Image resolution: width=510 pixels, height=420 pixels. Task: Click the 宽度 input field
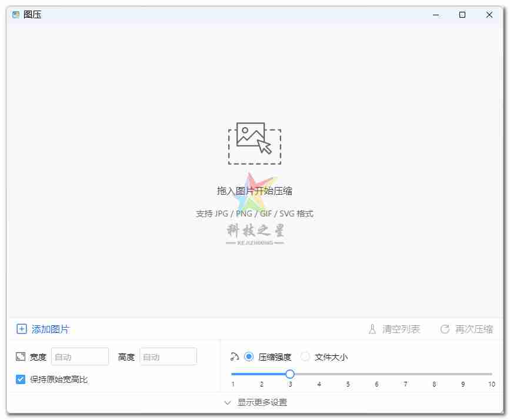click(80, 357)
